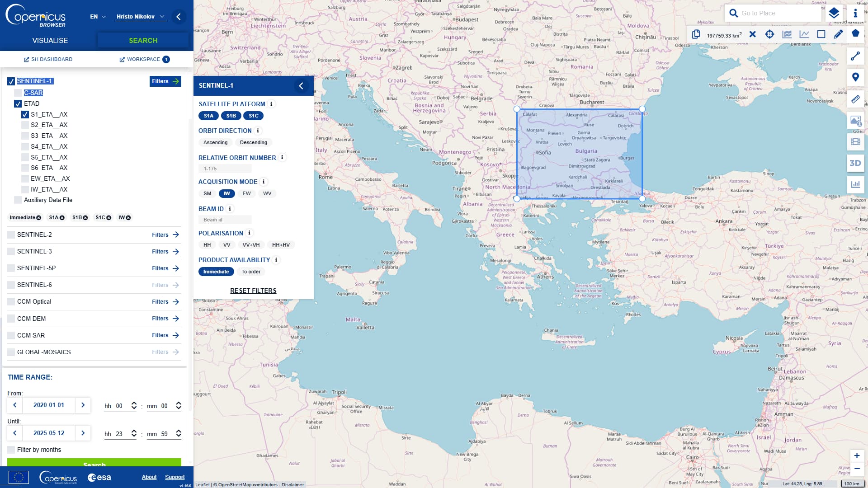Image resolution: width=868 pixels, height=488 pixels.
Task: Check the Auxiliary Data File checkbox
Action: pyautogui.click(x=18, y=200)
